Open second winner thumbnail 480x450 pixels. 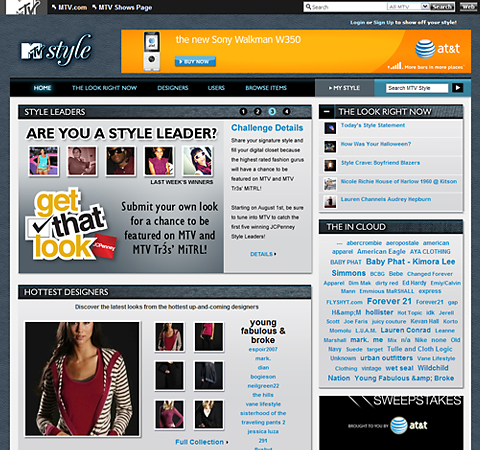pyautogui.click(x=82, y=161)
